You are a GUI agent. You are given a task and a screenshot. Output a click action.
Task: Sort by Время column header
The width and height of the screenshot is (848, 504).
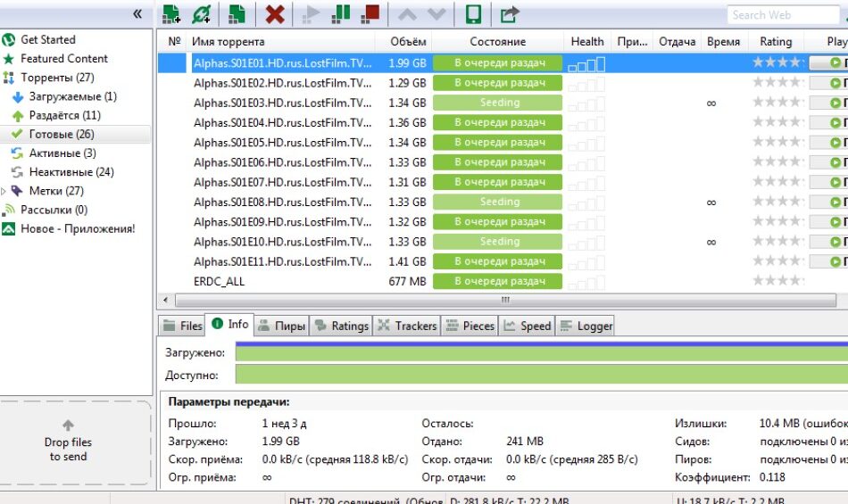coord(724,42)
